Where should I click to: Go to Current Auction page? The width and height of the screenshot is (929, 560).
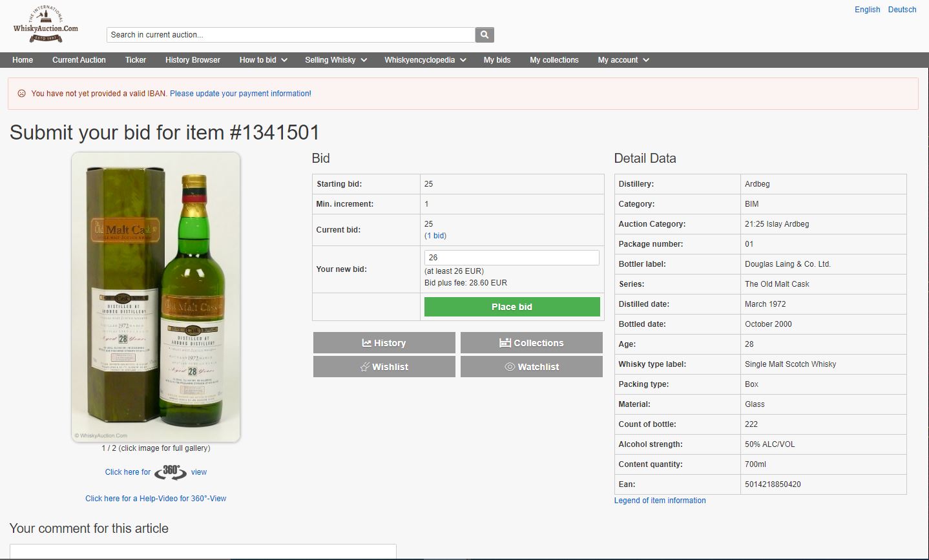click(79, 60)
